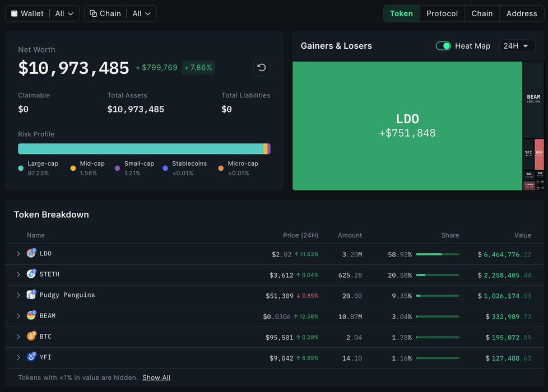Image resolution: width=548 pixels, height=392 pixels.
Task: Click the wallet icon in the filter bar
Action: (15, 13)
